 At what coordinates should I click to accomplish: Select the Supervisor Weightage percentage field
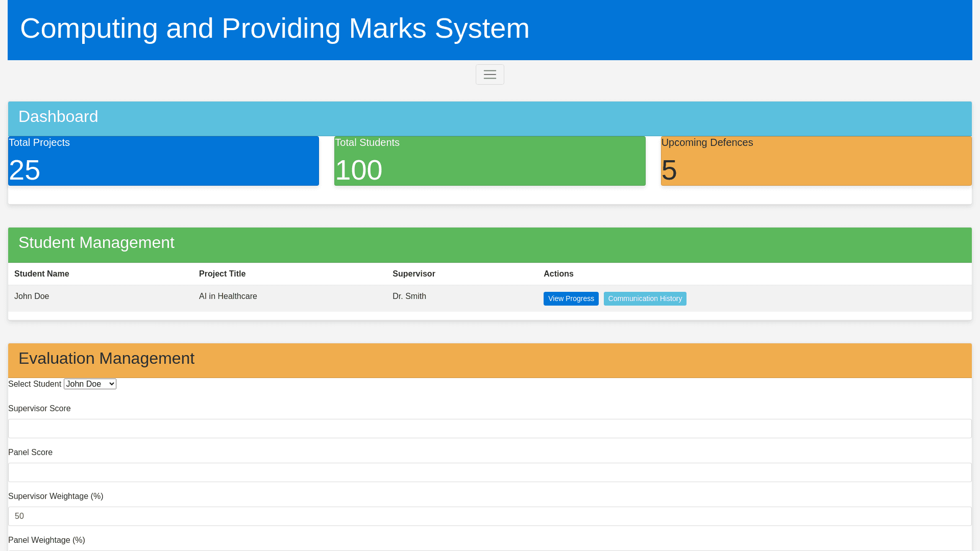coord(489,516)
